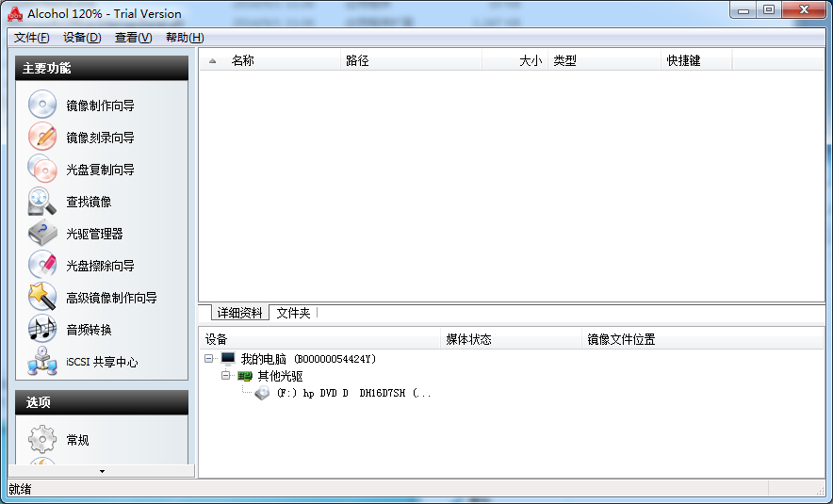
Task: Open the 镜像制作向导 disc icon
Action: coord(42,105)
